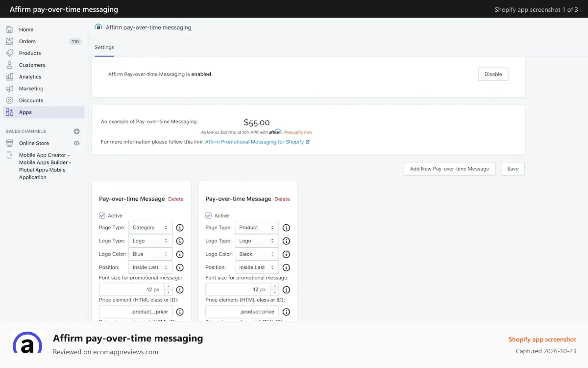
Task: Open Position dropdown in Category message
Action: coord(150,267)
